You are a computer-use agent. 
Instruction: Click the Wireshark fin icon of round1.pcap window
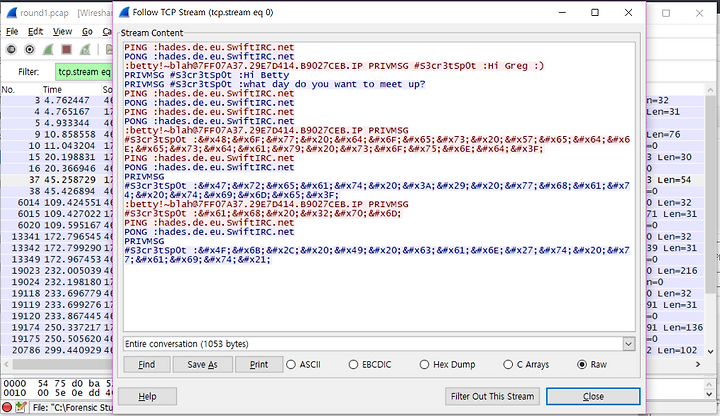click(x=12, y=13)
